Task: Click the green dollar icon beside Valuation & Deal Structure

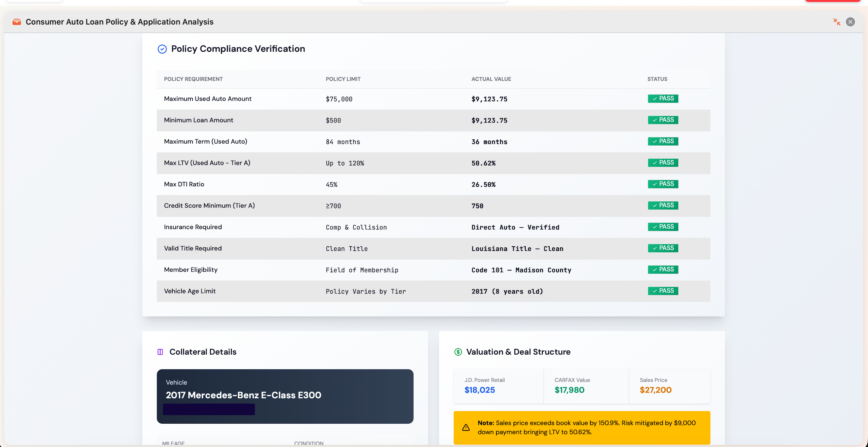Action: coord(458,352)
